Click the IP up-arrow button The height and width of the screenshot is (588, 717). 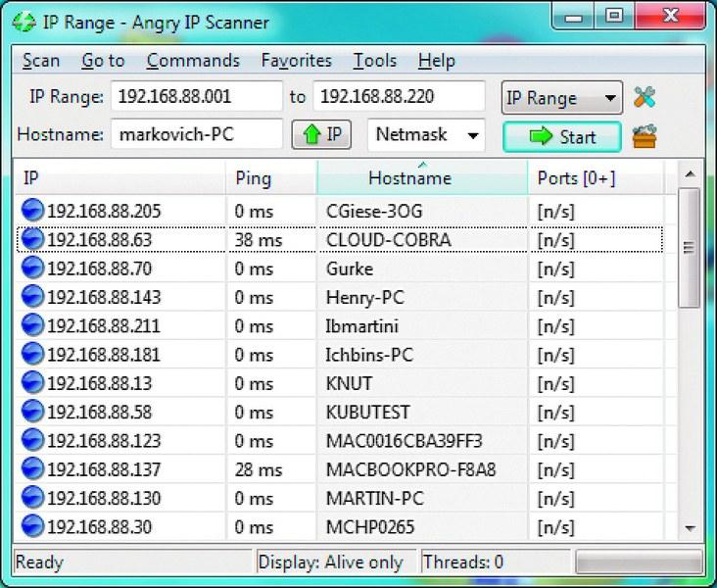321,134
